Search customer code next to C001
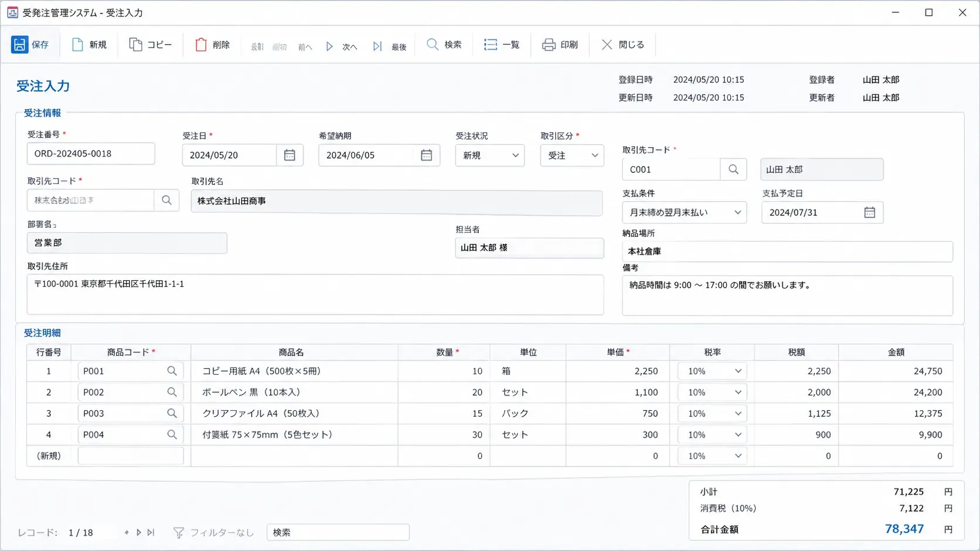 [733, 169]
